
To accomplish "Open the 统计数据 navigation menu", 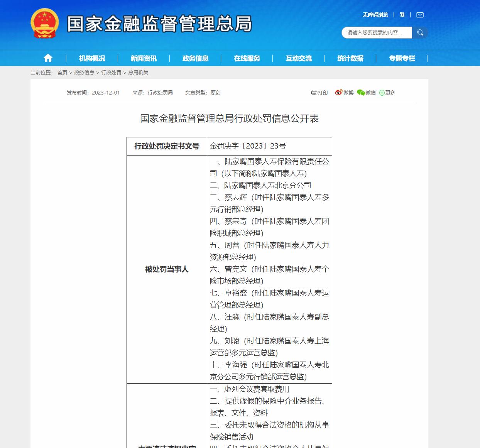I will coord(350,58).
